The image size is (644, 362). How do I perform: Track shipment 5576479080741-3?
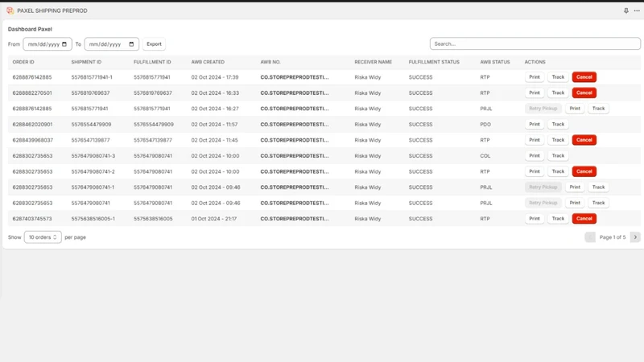pos(558,155)
